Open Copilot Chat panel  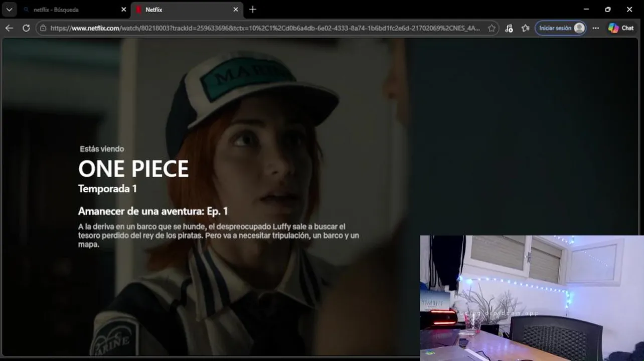click(621, 28)
